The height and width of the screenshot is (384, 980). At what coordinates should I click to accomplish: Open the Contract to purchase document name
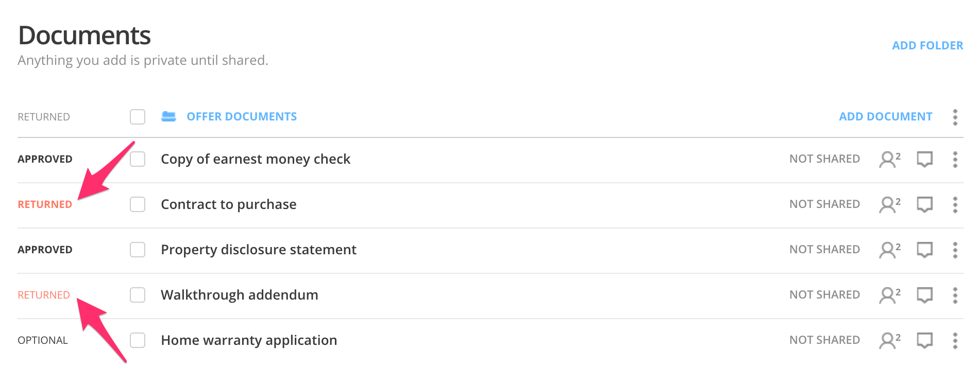[228, 204]
